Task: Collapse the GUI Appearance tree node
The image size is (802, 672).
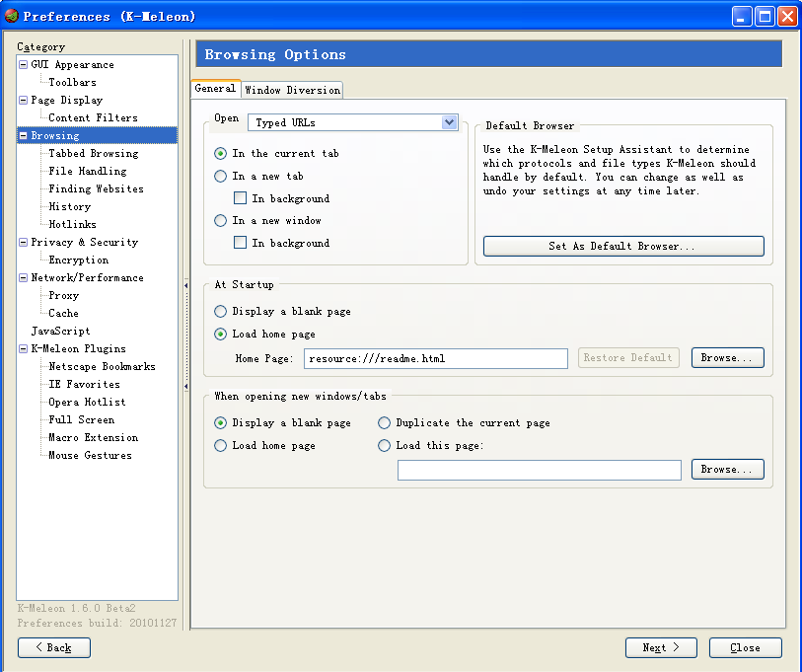Action: [x=24, y=65]
